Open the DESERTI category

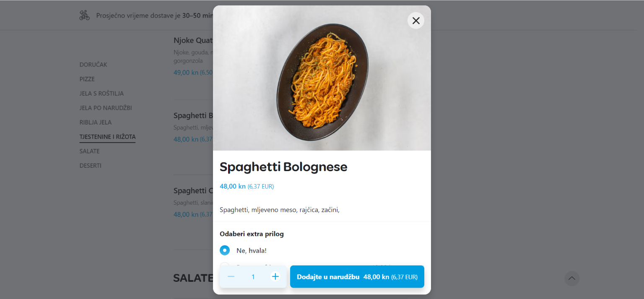tap(91, 166)
